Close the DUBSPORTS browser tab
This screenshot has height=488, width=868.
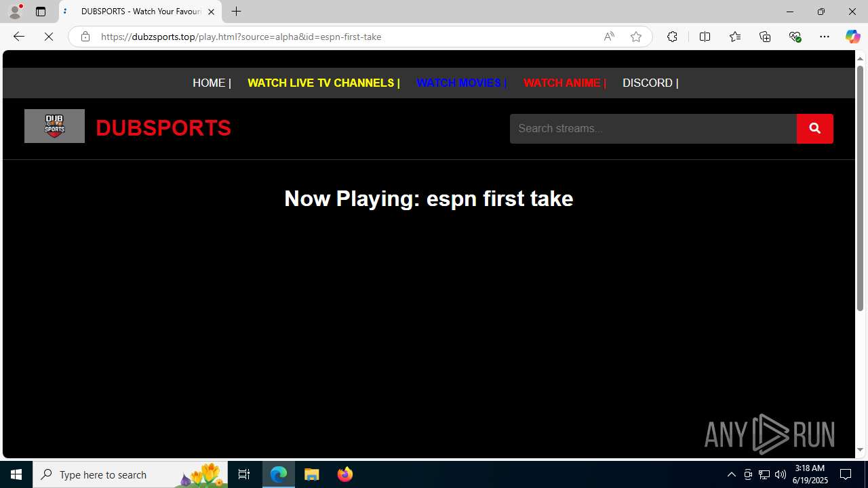coord(211,12)
